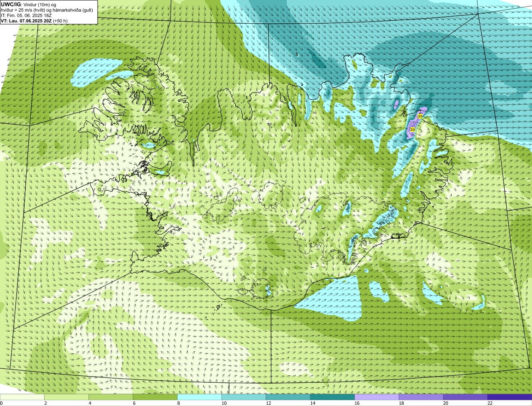
Task: Click the 'VT: Lau. 07.06.2025 20Z (+50 h)' line
Action: point(34,21)
